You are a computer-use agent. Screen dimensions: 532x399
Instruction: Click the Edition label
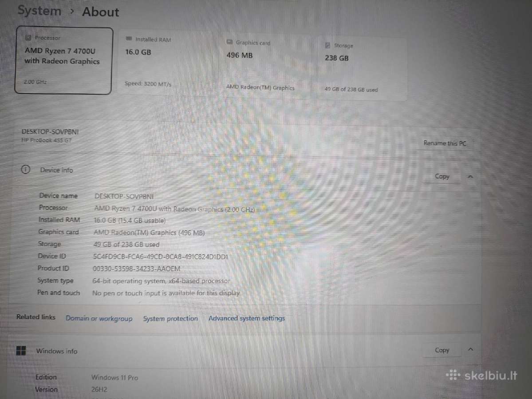(46, 377)
